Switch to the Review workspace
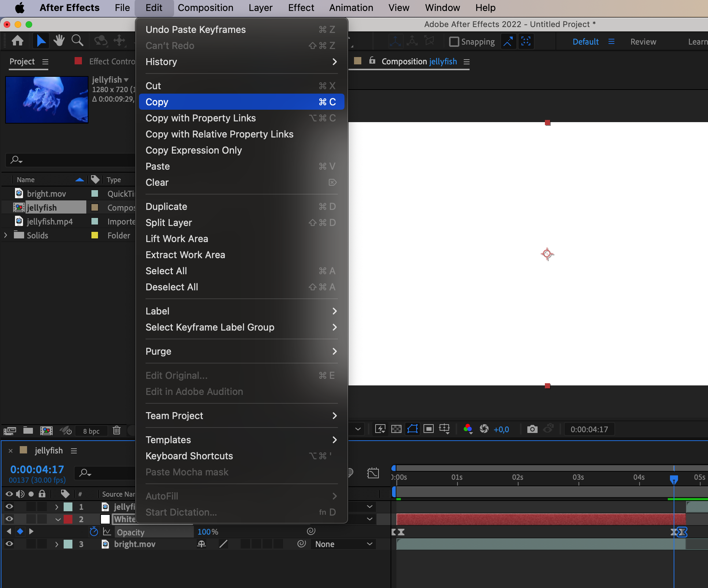Viewport: 708px width, 588px height. [x=643, y=42]
